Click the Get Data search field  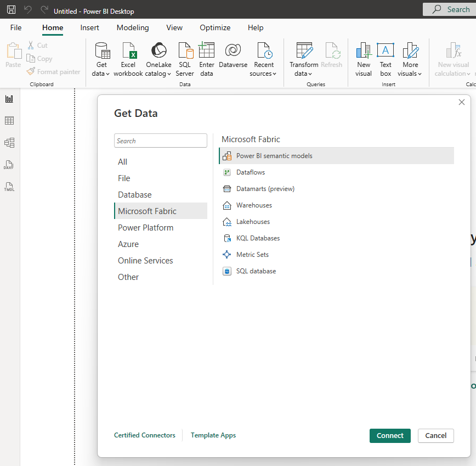pos(161,141)
